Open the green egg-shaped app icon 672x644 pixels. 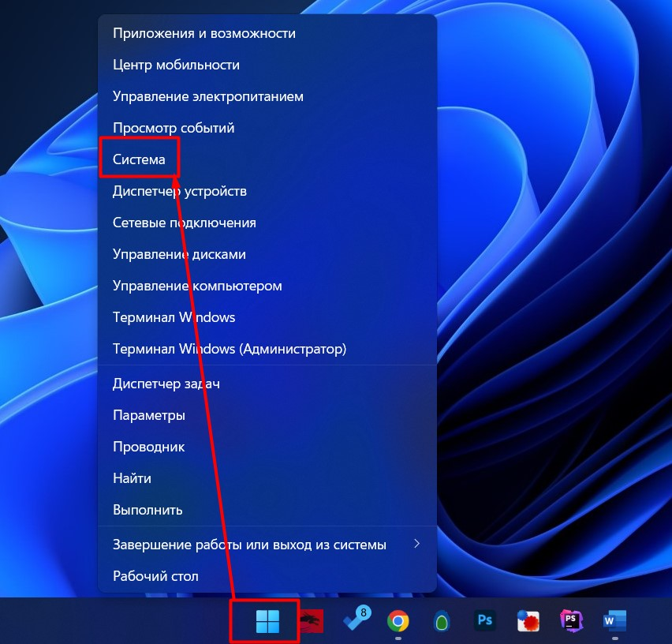(442, 621)
